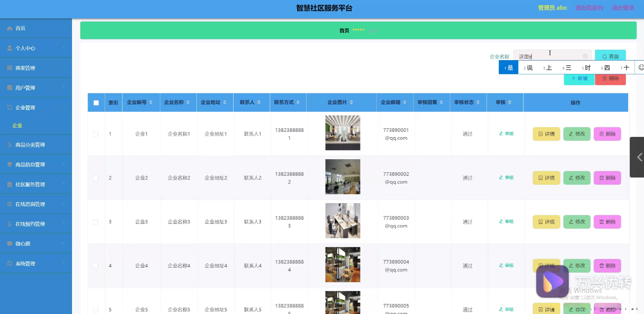Screen dimensions: 644x314
Task: Click the 企业名称 search input field
Action: tap(552, 56)
